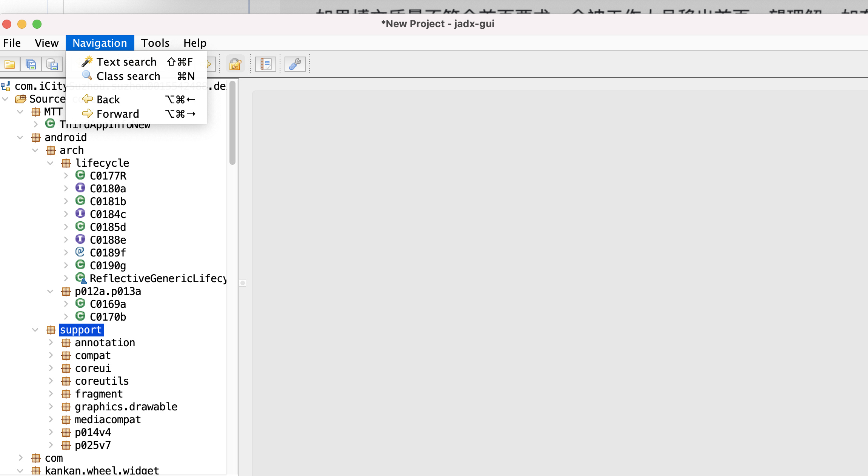Select the com package label
Image resolution: width=868 pixels, height=476 pixels.
(x=54, y=458)
